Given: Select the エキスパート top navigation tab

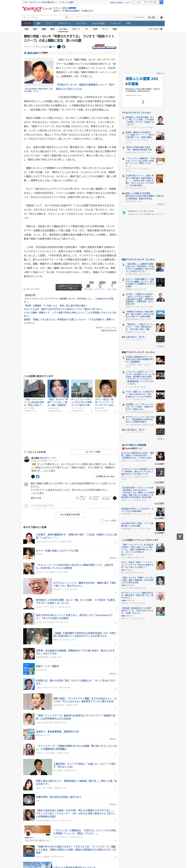Looking at the screenshot, I should click(64, 24).
